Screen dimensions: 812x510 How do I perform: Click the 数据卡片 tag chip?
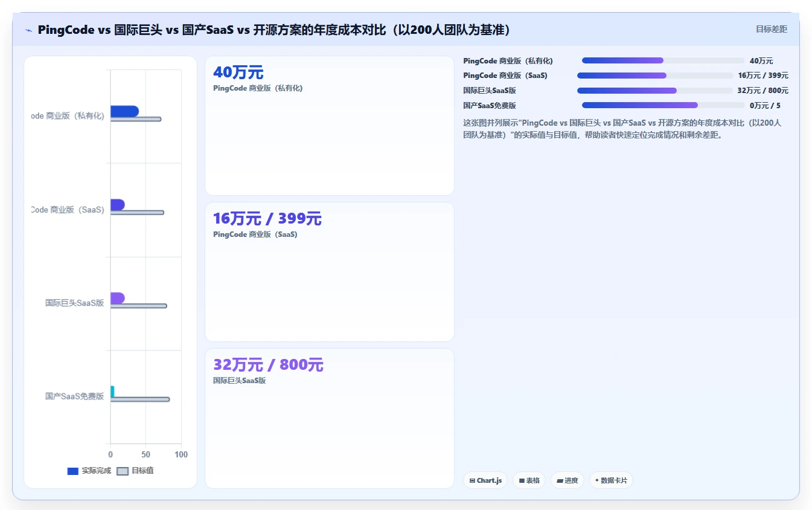[x=611, y=480]
